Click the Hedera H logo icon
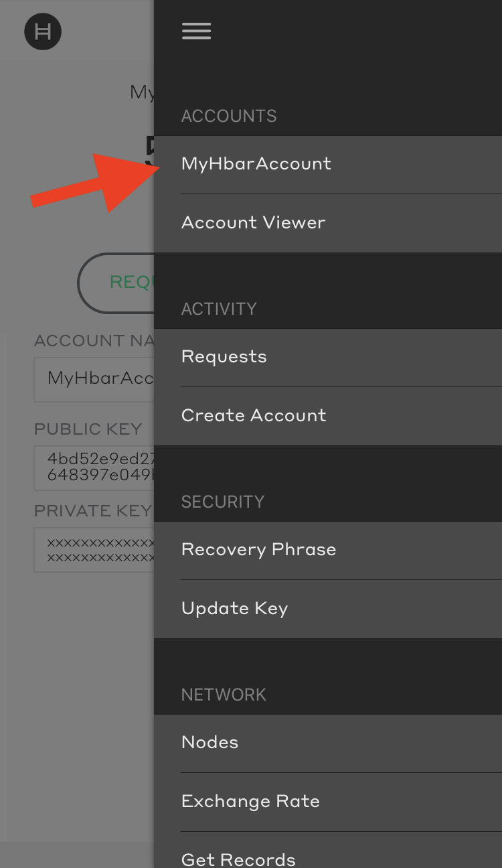Screen dimensions: 502x868 pyautogui.click(x=43, y=31)
